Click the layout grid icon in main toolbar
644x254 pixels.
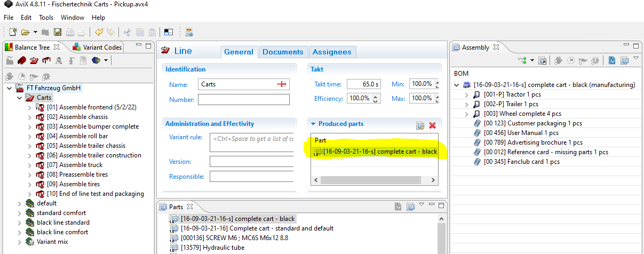168,32
